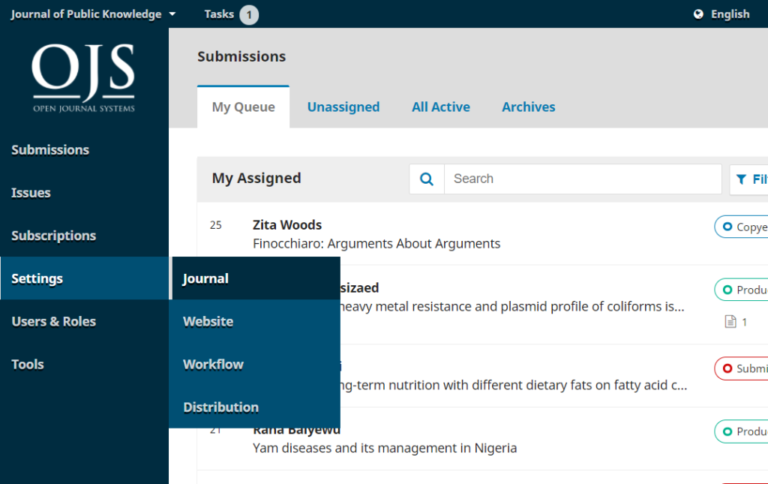Click the globe language icon
Viewport: 768px width, 484px height.
click(x=698, y=14)
